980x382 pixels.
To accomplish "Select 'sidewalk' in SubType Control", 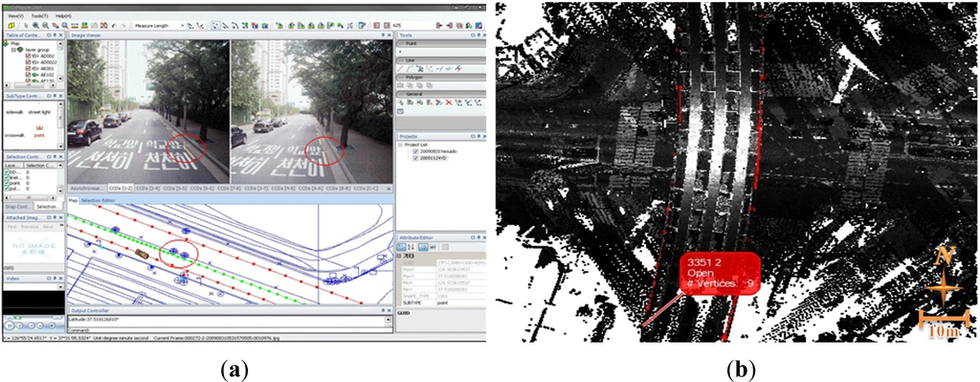I will pos(14,112).
